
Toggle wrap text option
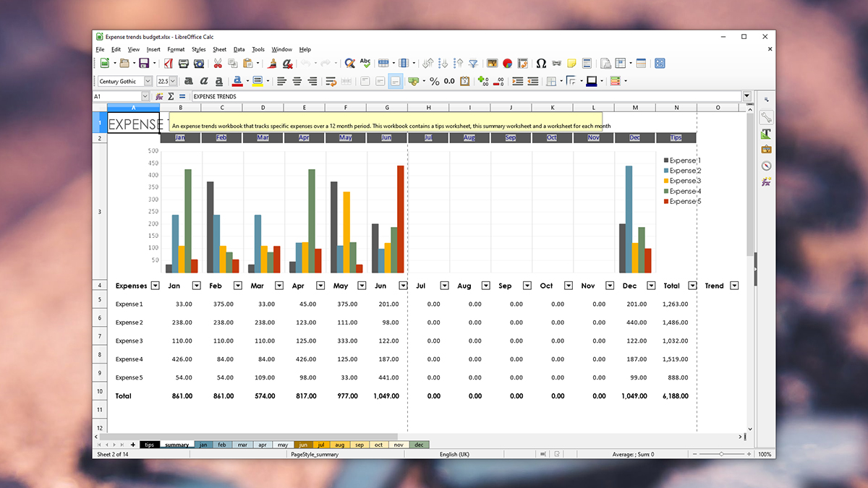pyautogui.click(x=331, y=82)
